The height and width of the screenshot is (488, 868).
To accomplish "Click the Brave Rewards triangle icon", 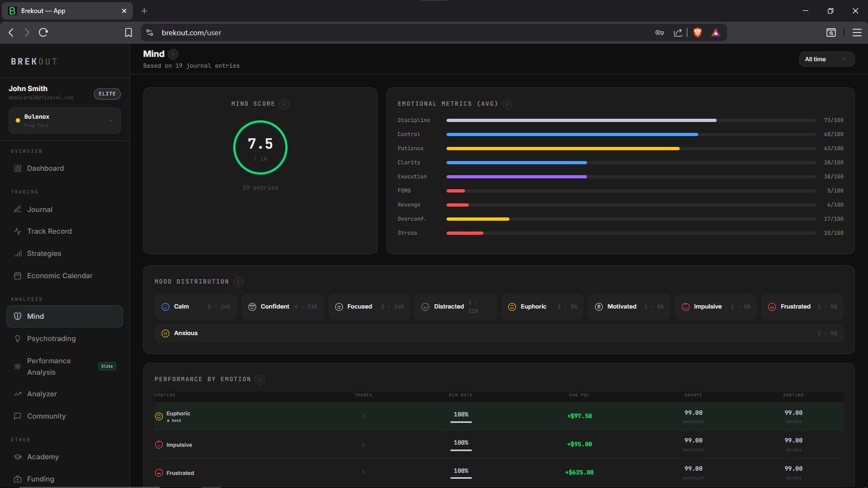I will 716,33.
